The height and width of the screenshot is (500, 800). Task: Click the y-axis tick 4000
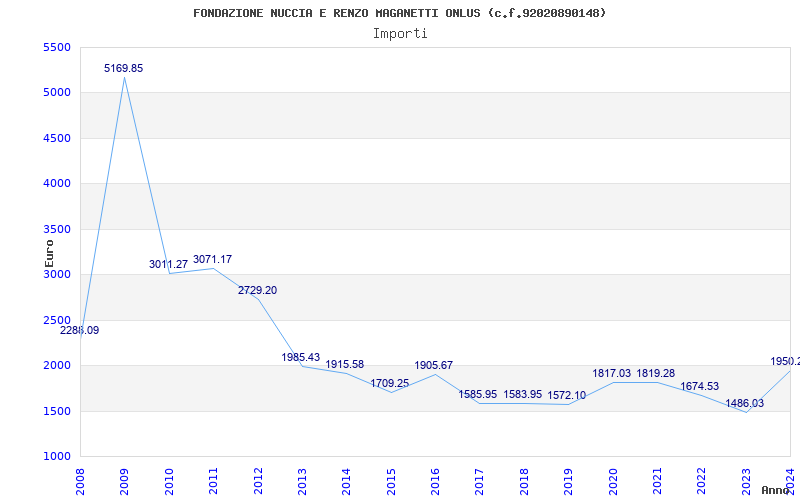[x=57, y=184]
